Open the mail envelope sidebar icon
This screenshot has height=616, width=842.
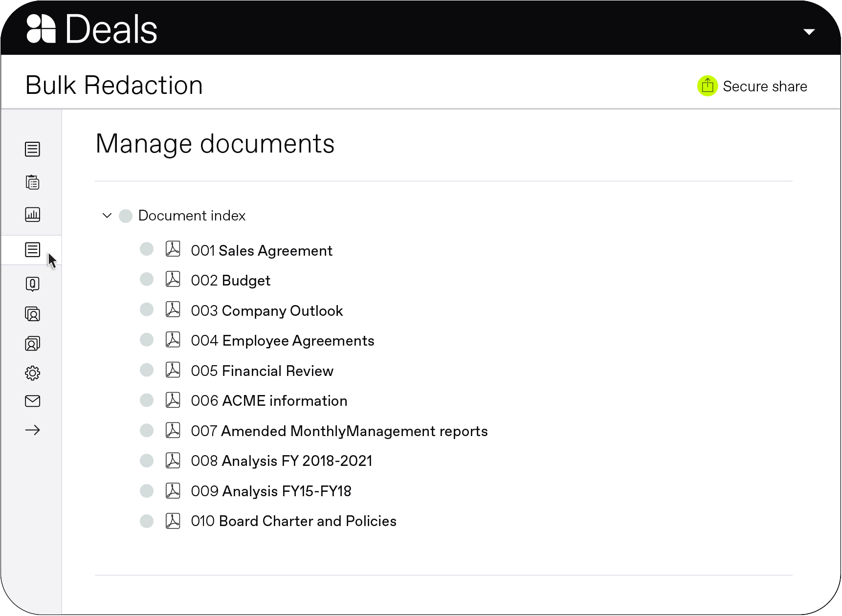(32, 401)
